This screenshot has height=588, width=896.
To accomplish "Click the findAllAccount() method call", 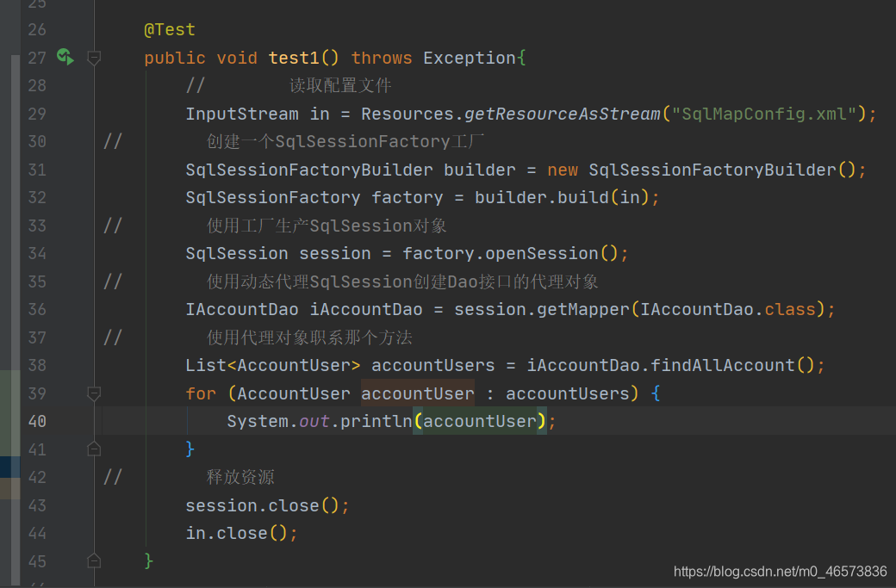I will pyautogui.click(x=732, y=365).
